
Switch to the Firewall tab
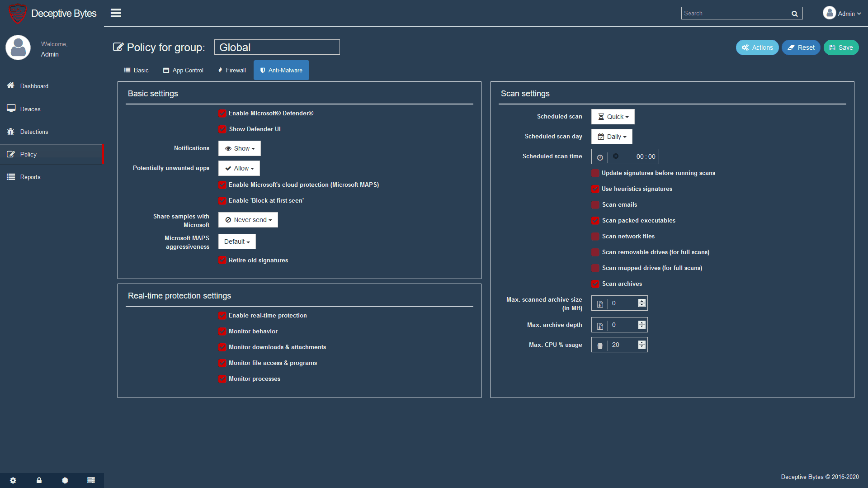tap(231, 70)
